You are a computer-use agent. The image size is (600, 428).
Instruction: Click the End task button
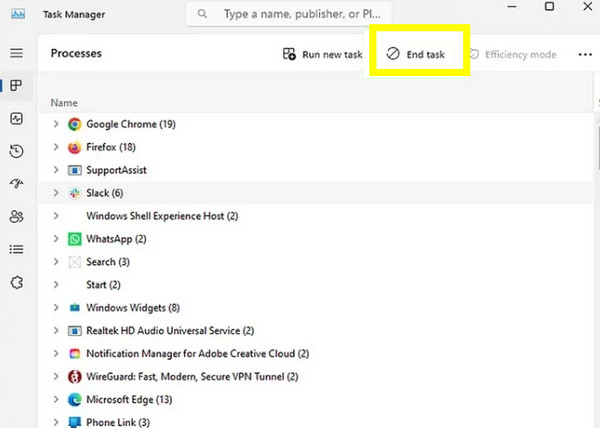pos(416,54)
